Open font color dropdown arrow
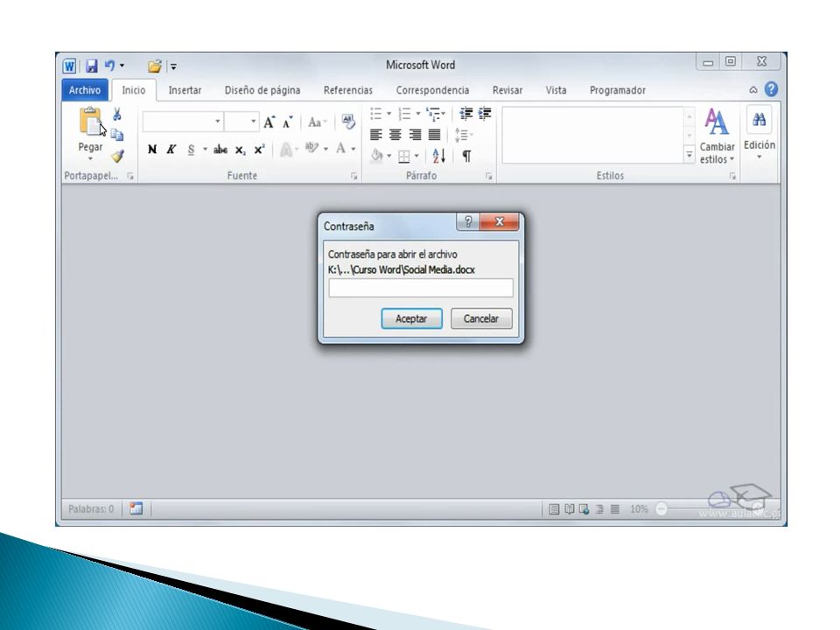Screen dimensions: 840x630 pyautogui.click(x=353, y=149)
